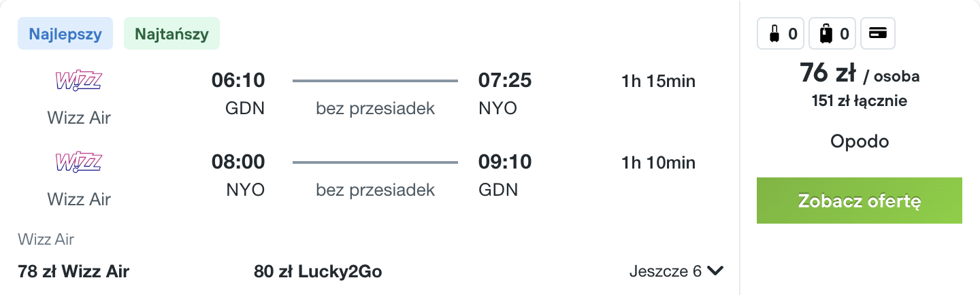Click the Zobacz ofertę button
980x295 pixels.
pyautogui.click(x=860, y=201)
